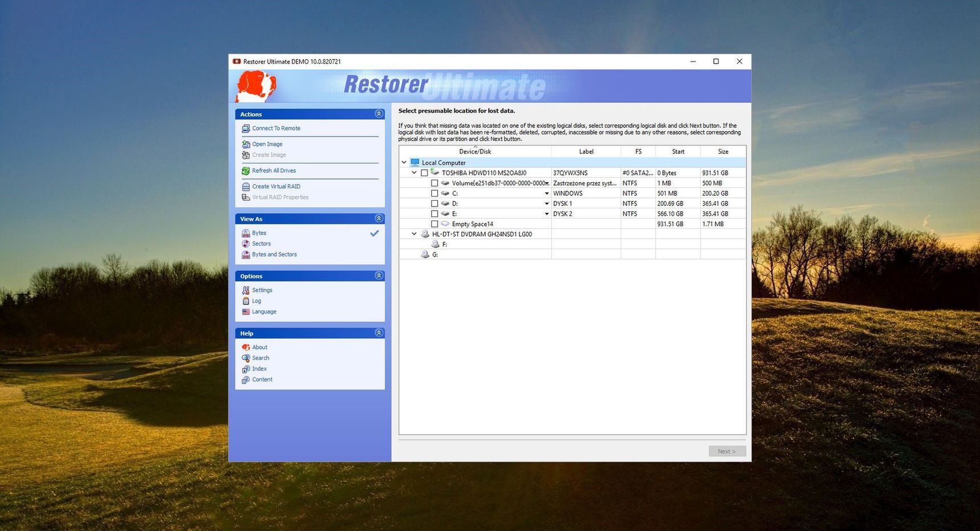The height and width of the screenshot is (531, 980).
Task: Collapse the TOSHIBA HDWD110 disk node
Action: click(414, 173)
